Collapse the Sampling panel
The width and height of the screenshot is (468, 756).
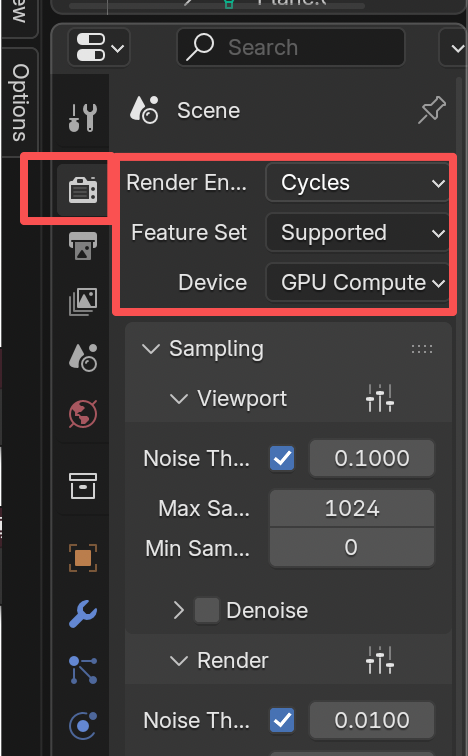[151, 349]
